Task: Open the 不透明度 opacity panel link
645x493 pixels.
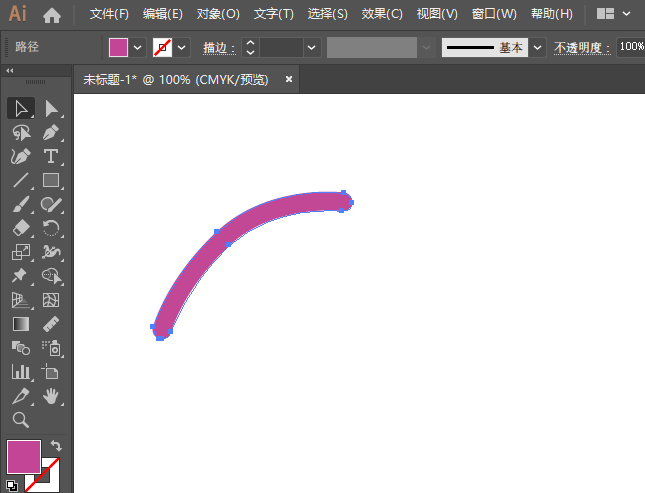Action: pos(582,48)
